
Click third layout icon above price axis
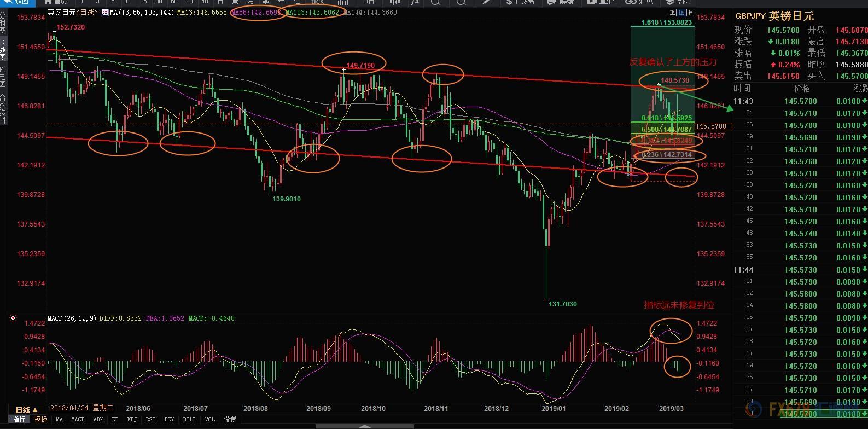[690, 12]
